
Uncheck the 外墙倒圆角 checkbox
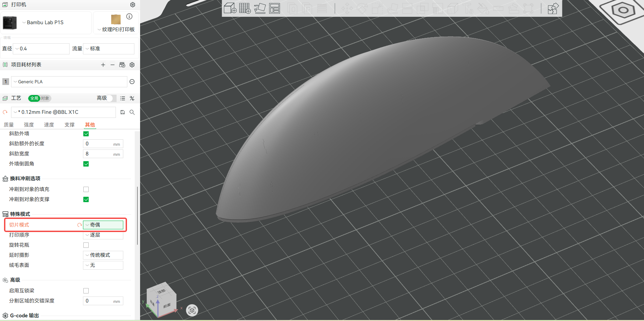[86, 164]
